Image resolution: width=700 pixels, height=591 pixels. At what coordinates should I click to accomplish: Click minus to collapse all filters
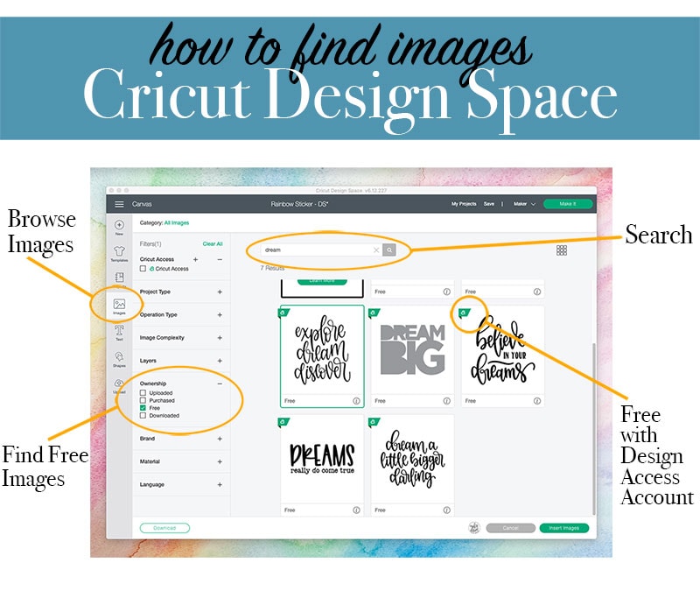click(x=220, y=259)
